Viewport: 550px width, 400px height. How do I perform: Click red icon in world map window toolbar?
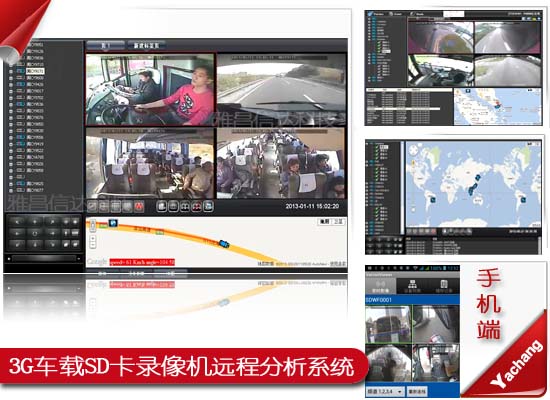tap(433, 231)
